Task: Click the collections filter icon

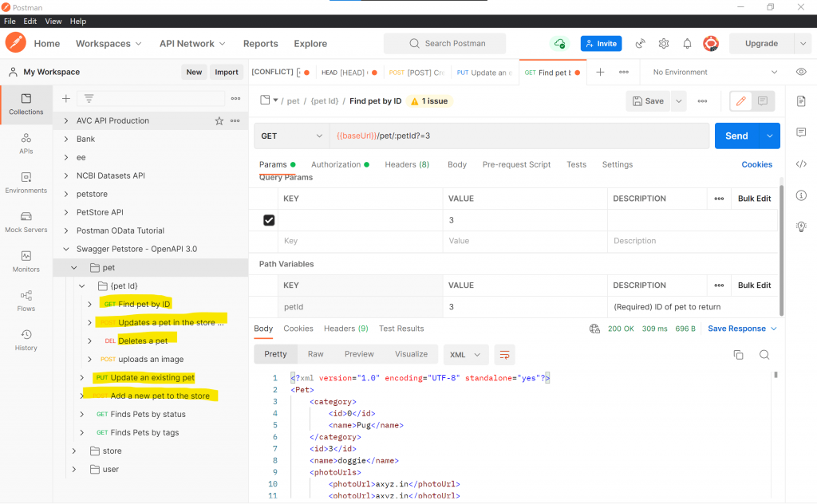Action: point(89,98)
